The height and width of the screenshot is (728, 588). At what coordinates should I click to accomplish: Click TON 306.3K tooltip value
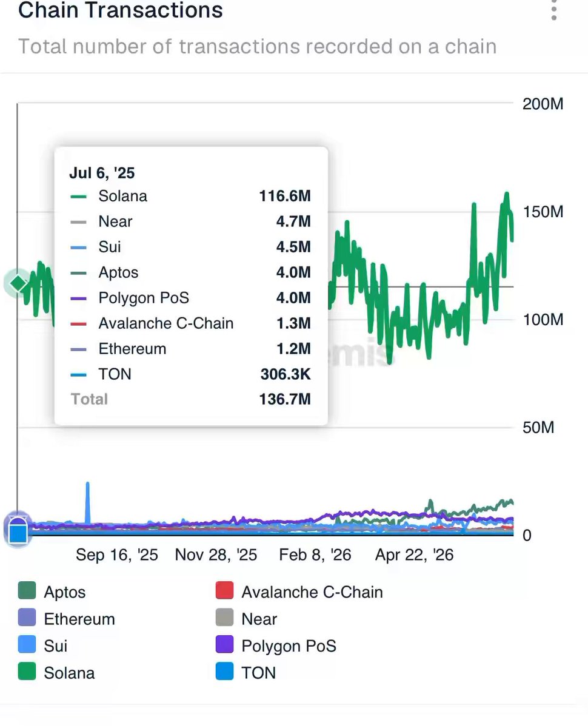[x=285, y=374]
